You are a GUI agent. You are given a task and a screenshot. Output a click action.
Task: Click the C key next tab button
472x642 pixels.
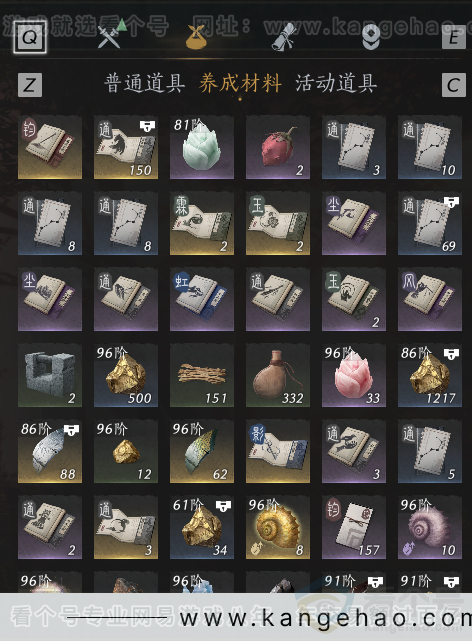coord(454,85)
